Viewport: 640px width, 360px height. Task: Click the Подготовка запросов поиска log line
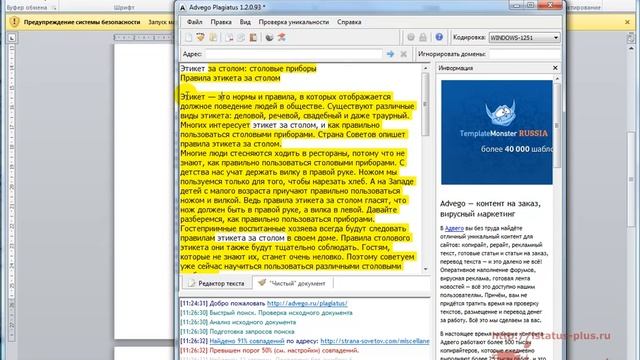[x=237, y=331]
